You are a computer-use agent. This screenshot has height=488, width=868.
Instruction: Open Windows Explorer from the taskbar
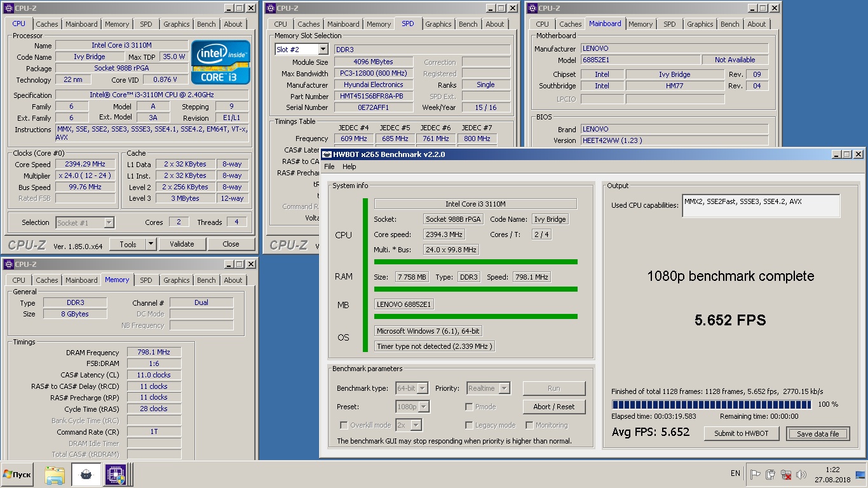click(x=55, y=475)
